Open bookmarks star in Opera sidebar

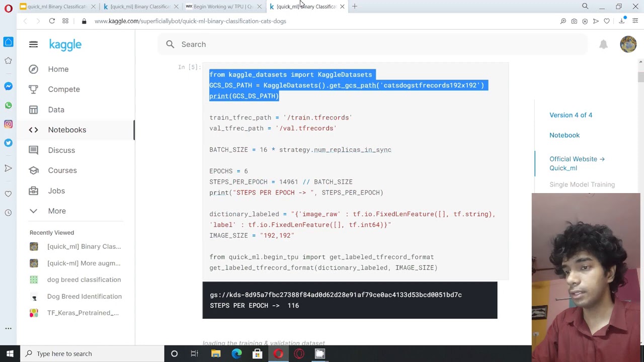[x=8, y=61]
